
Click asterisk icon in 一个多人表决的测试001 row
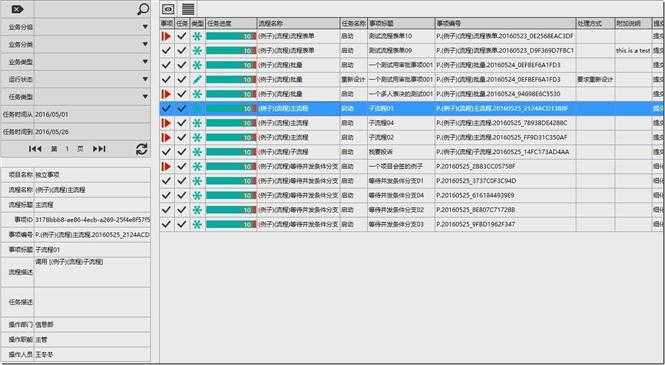click(197, 94)
